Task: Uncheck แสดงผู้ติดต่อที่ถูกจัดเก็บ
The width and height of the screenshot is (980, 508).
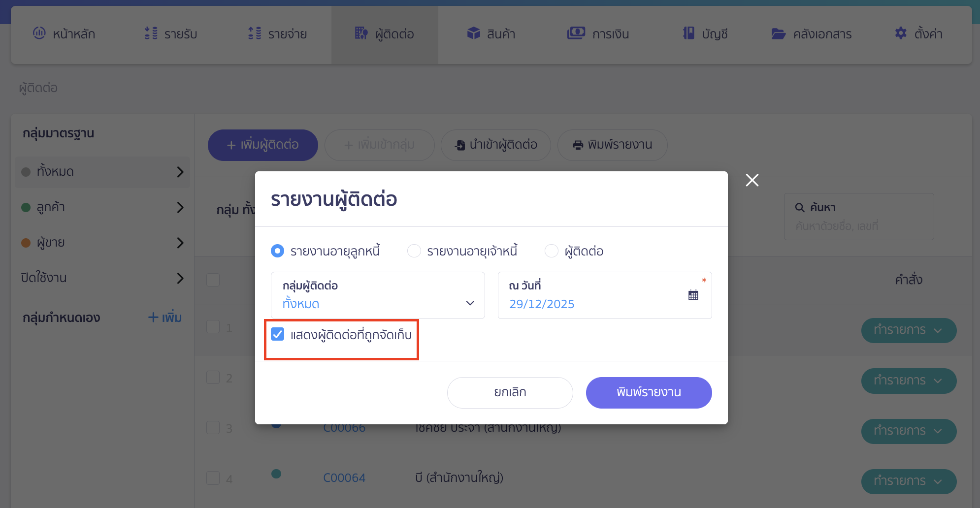Action: (278, 334)
